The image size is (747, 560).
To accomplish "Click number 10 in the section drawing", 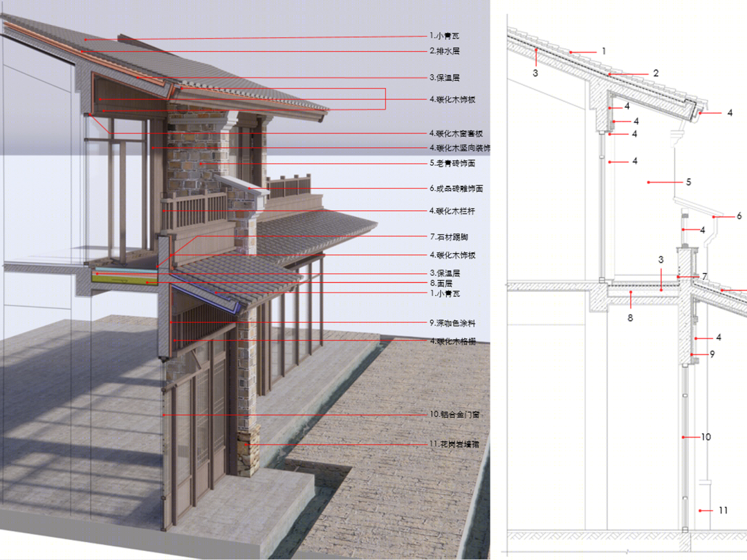I will (x=706, y=437).
